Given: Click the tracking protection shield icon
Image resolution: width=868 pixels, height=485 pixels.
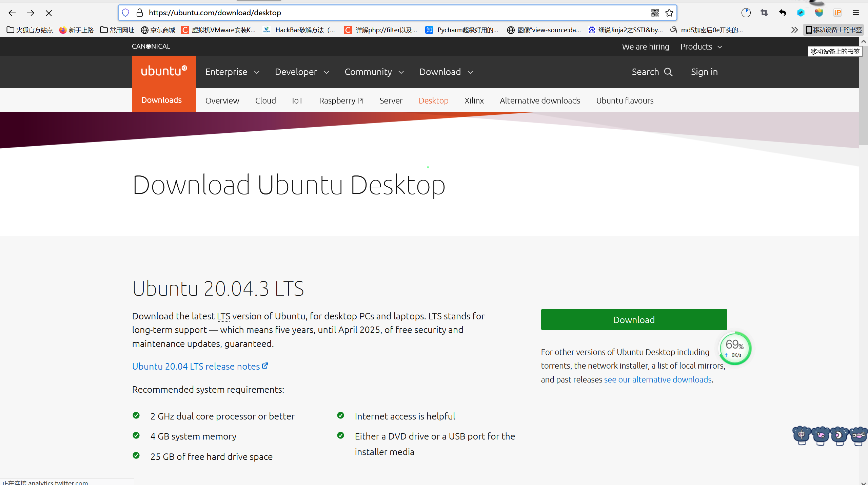Looking at the screenshot, I should click(125, 13).
